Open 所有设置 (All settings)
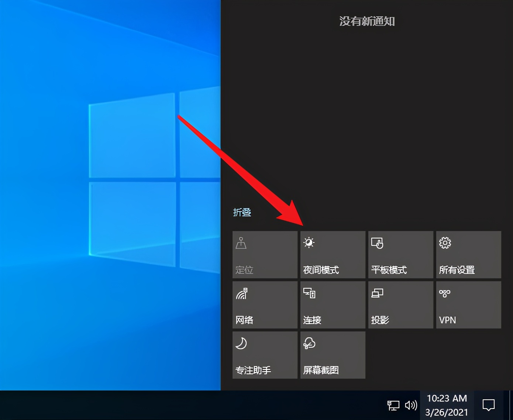Image resolution: width=513 pixels, height=420 pixels. pyautogui.click(x=468, y=255)
